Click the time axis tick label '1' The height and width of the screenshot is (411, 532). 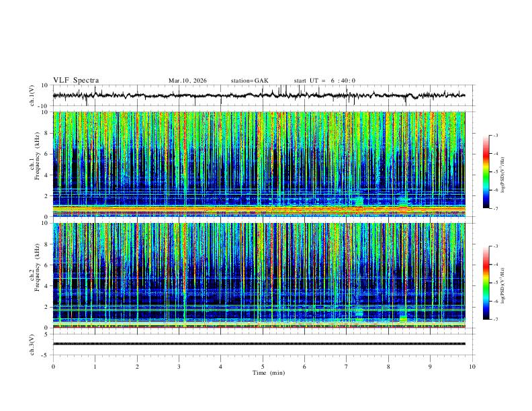(x=95, y=367)
